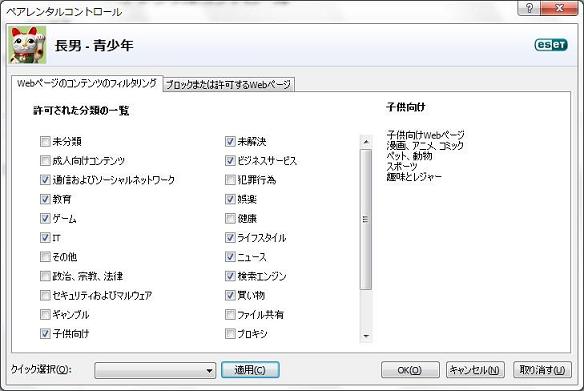
Task: Click the 子供向けWebページ description line
Action: click(x=425, y=135)
